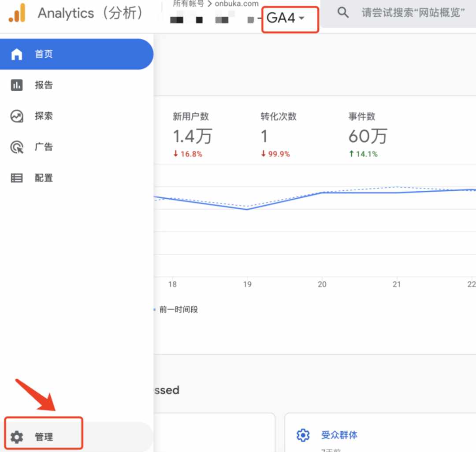The width and height of the screenshot is (476, 452).
Task: Click the gear icon beside 管理
Action: (x=17, y=437)
